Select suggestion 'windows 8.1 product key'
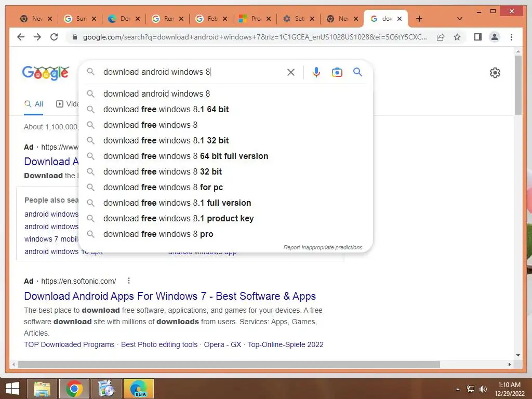Screen dimensions: 532x399 225,219
